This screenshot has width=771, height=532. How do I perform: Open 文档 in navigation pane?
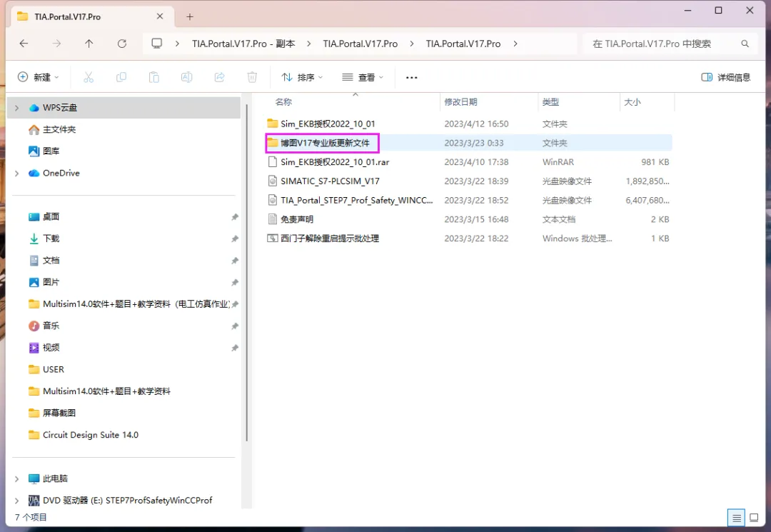pyautogui.click(x=44, y=261)
